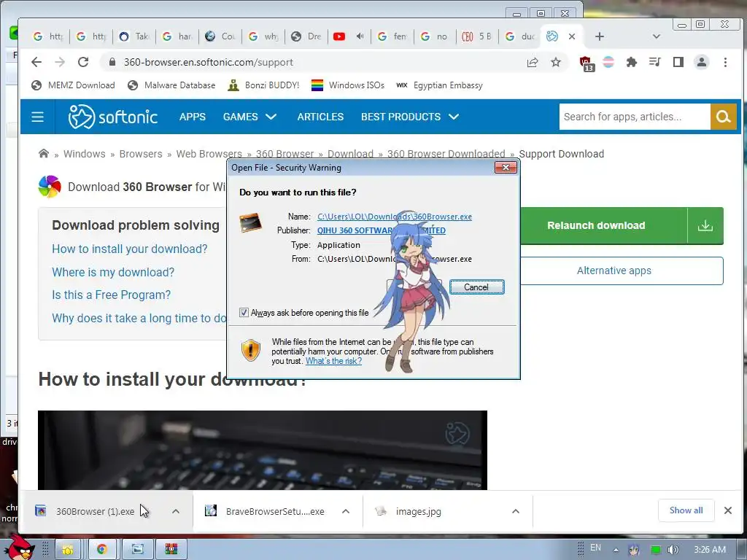Bookmark this page with the star icon
Screen dimensions: 747x560
point(555,62)
